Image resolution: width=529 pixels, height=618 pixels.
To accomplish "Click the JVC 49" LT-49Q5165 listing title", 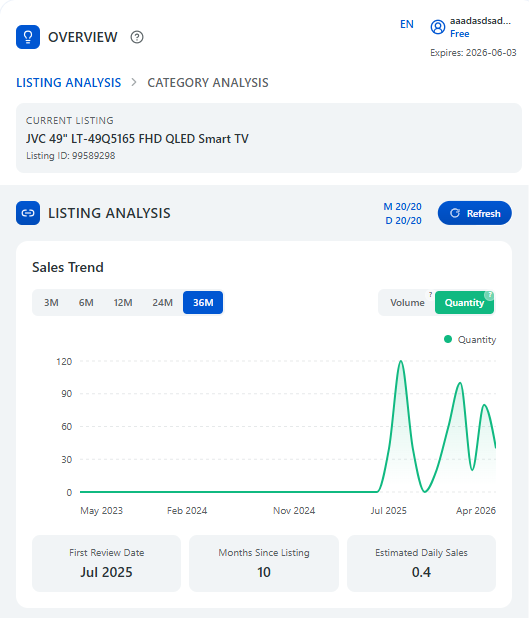I will click(x=137, y=139).
